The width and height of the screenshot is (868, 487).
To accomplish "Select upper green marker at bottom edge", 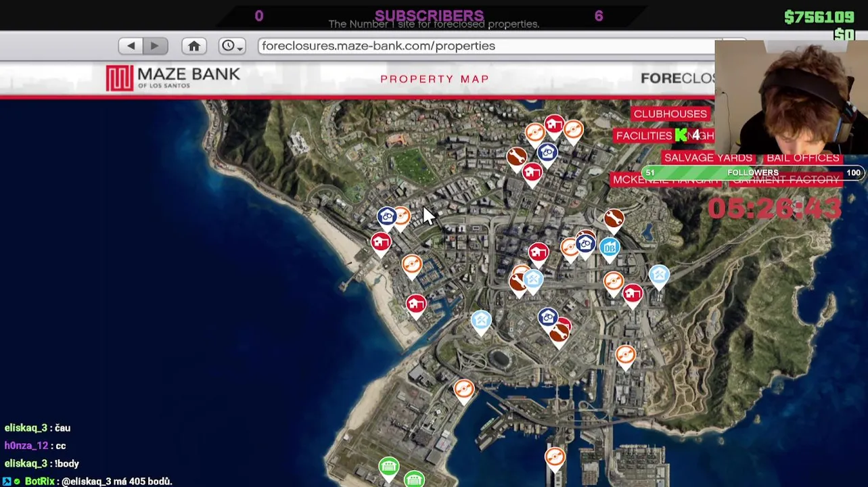I will 388,468.
